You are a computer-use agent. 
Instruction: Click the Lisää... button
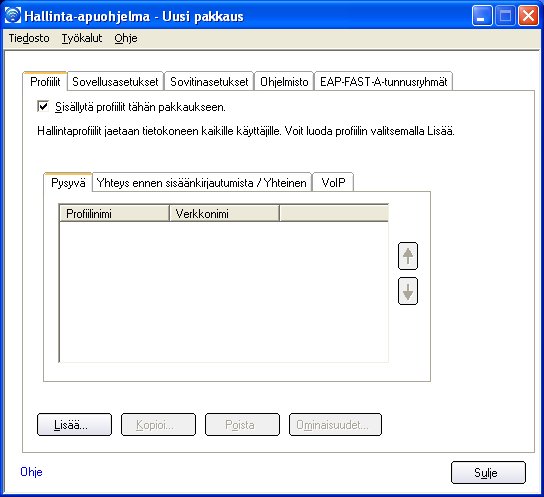pos(74,425)
